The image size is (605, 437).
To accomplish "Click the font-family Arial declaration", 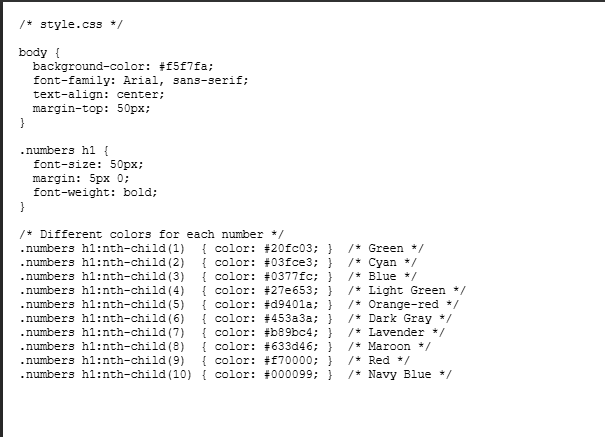I will point(140,79).
